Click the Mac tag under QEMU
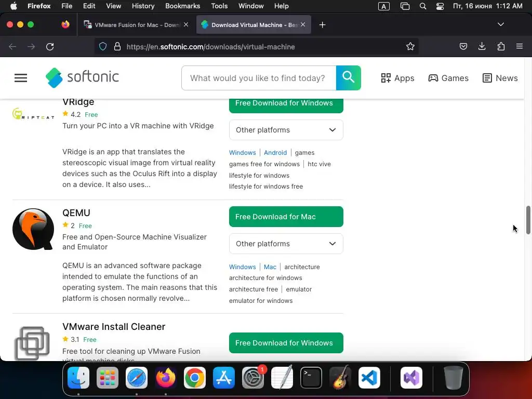The height and width of the screenshot is (399, 532). pos(270,267)
